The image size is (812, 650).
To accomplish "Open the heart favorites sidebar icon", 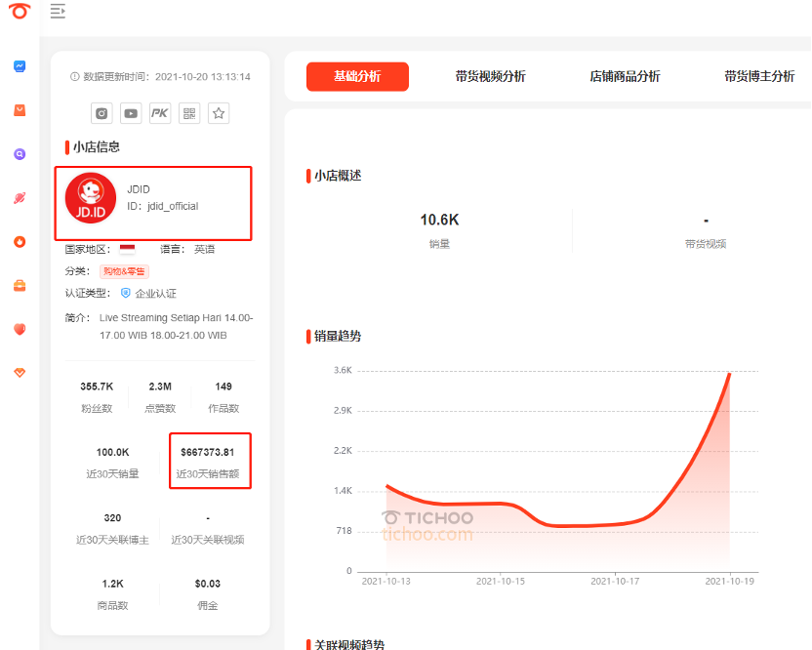I will tap(20, 330).
